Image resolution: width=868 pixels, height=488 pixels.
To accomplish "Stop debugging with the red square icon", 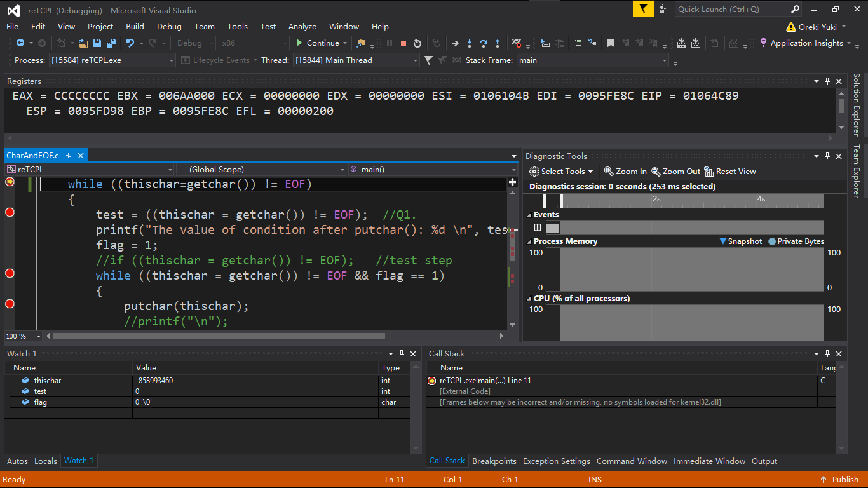I will click(403, 43).
